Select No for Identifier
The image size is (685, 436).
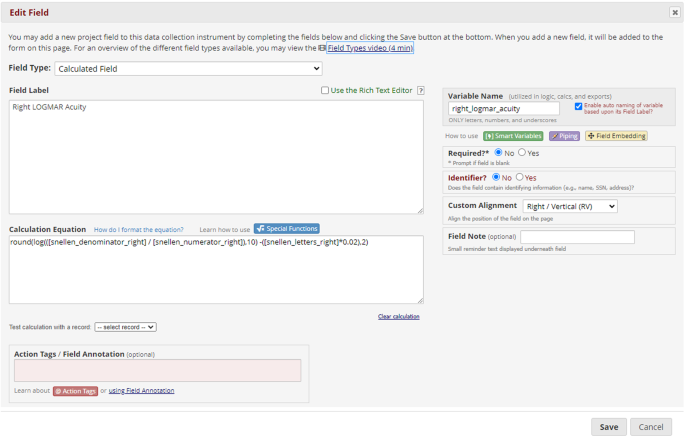click(496, 177)
